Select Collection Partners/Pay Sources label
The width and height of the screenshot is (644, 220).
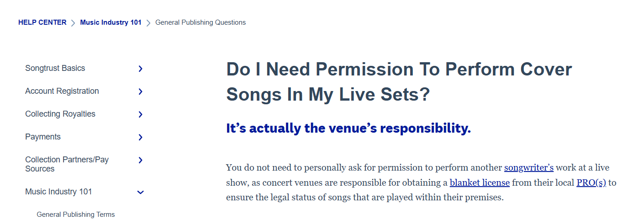(x=67, y=164)
